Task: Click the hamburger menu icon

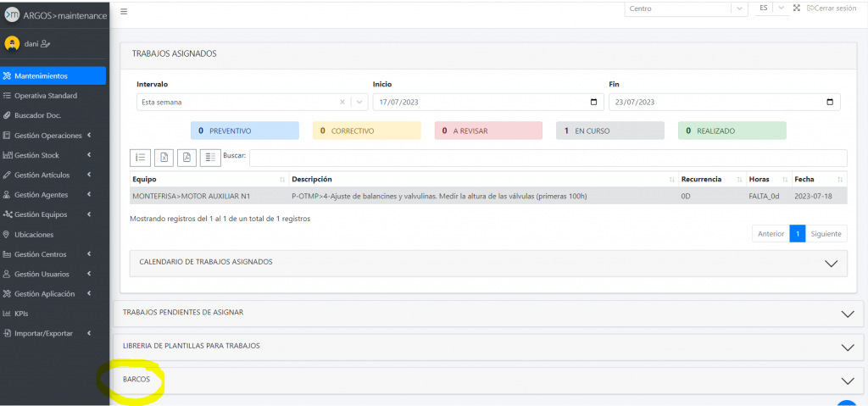Action: pos(124,12)
